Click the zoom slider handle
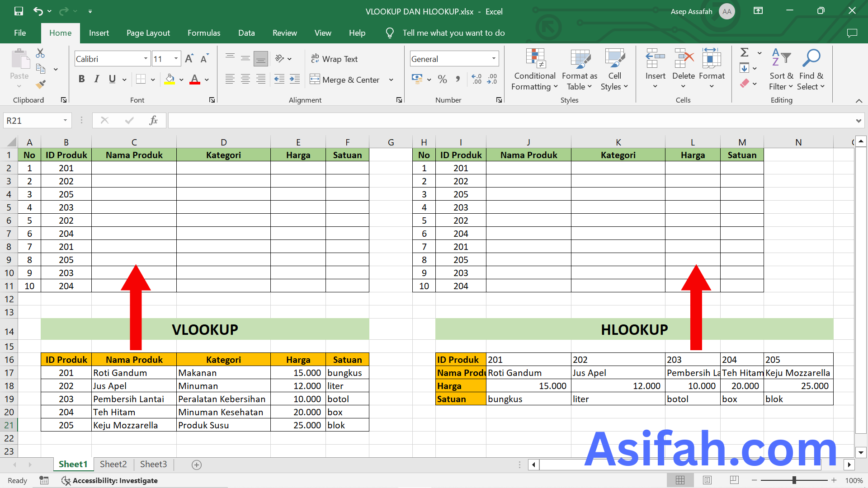The width and height of the screenshot is (868, 488). click(794, 480)
